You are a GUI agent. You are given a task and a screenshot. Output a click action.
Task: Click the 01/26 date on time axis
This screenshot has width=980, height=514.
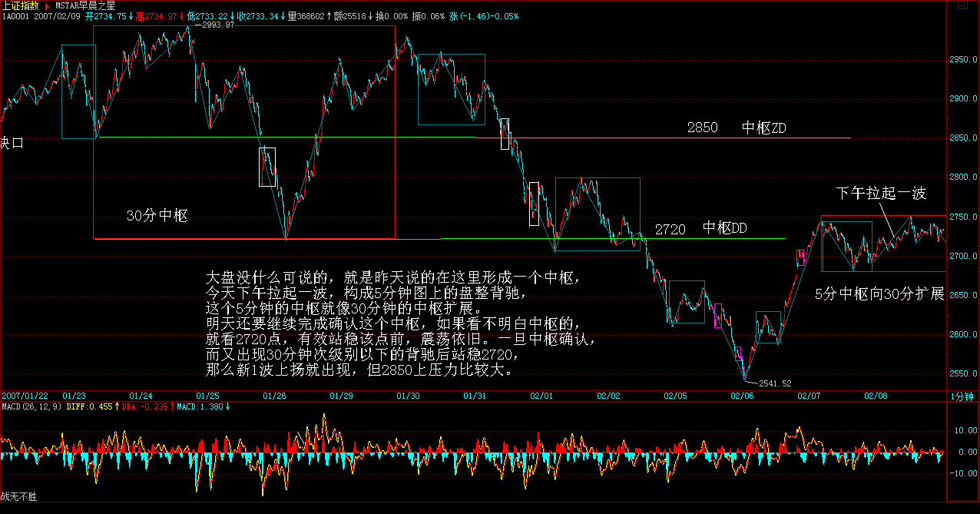274,396
